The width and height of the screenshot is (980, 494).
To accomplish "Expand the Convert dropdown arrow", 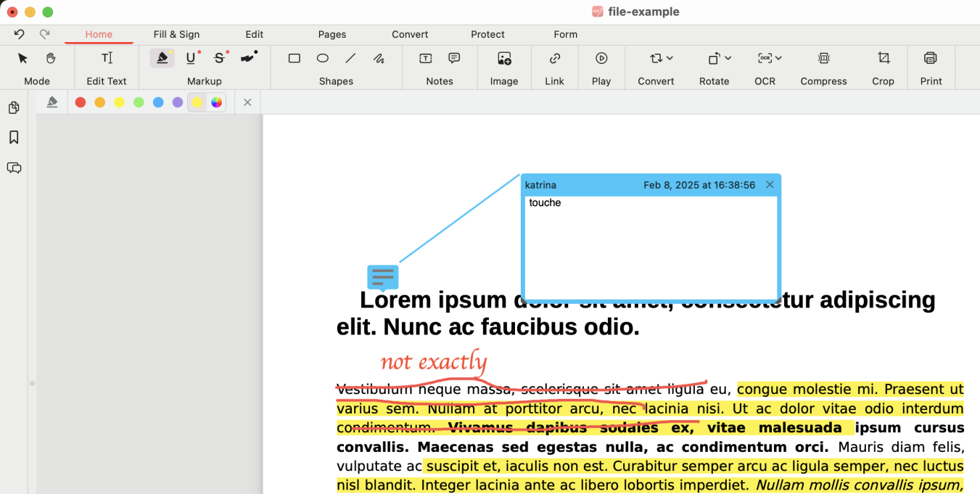I will click(x=670, y=58).
